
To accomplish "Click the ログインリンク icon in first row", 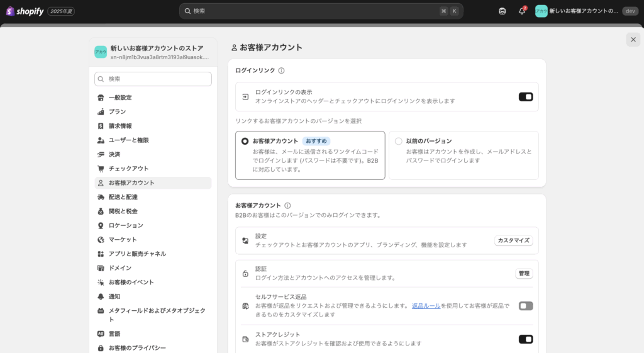I will [x=245, y=96].
